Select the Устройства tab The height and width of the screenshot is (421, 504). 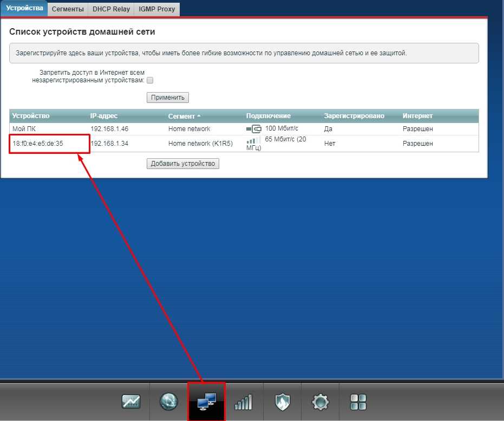24,9
